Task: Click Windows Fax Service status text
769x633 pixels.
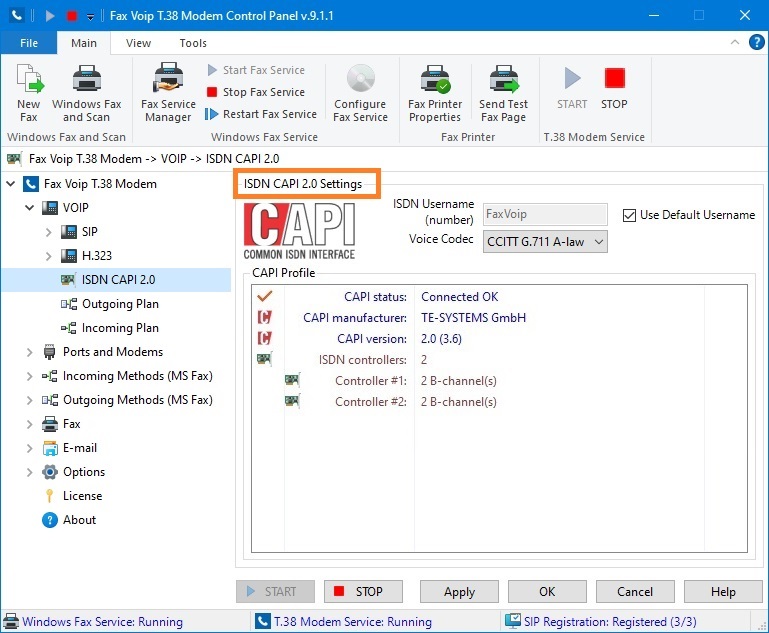Action: 103,622
